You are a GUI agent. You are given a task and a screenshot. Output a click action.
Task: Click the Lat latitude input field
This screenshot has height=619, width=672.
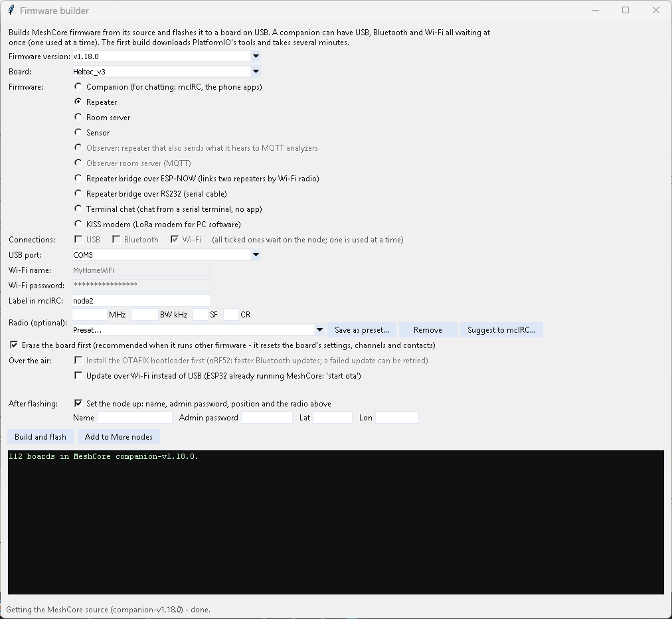point(333,418)
